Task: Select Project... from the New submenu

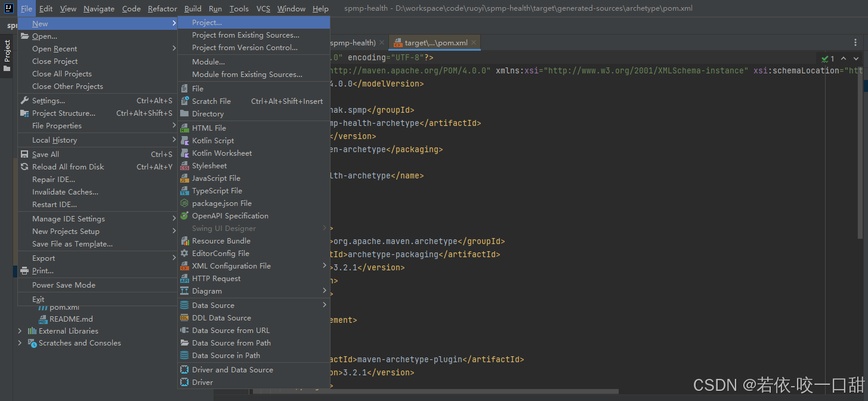Action: click(206, 23)
